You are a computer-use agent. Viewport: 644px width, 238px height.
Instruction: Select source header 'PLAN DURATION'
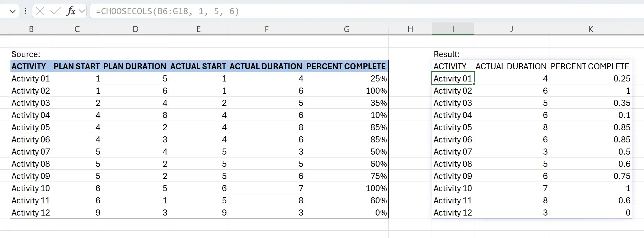point(135,66)
